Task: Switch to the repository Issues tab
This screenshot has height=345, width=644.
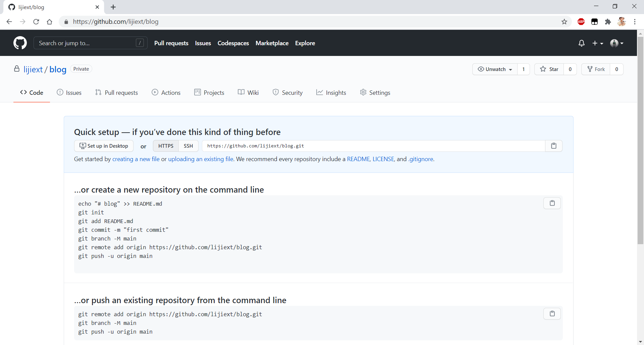Action: click(69, 92)
